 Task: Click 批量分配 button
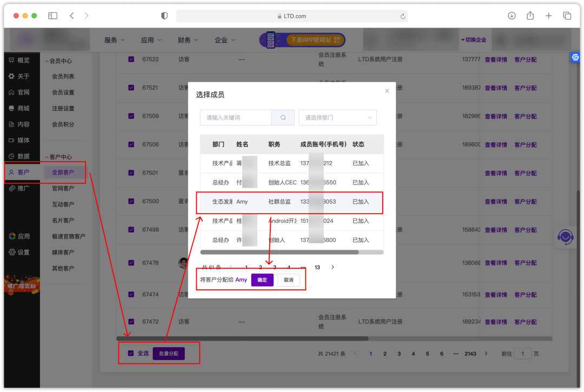pyautogui.click(x=168, y=353)
